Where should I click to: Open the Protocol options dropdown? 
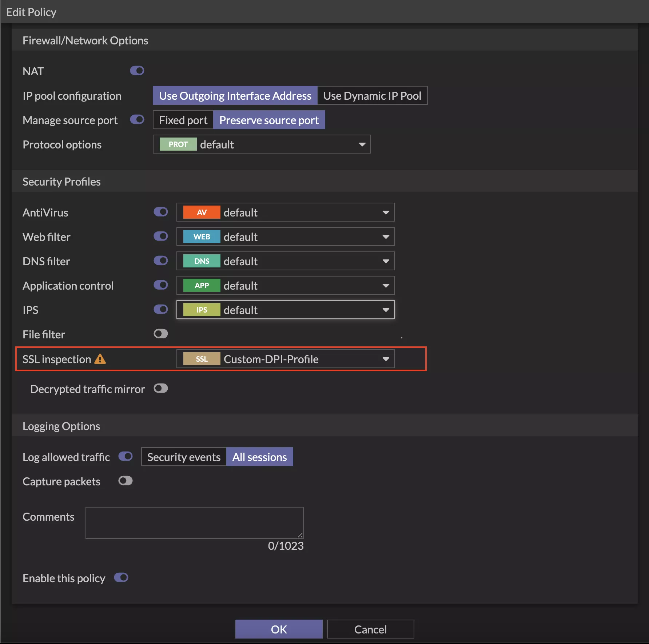(262, 144)
